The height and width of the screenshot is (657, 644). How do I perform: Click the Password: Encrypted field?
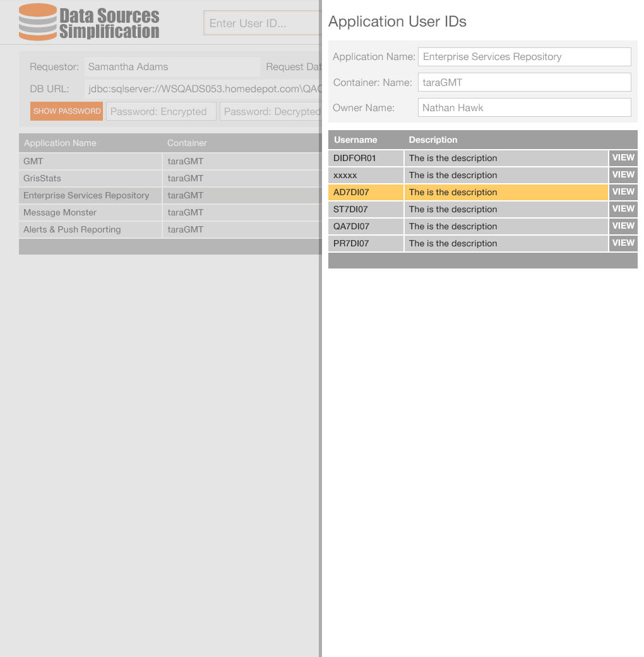coord(161,111)
